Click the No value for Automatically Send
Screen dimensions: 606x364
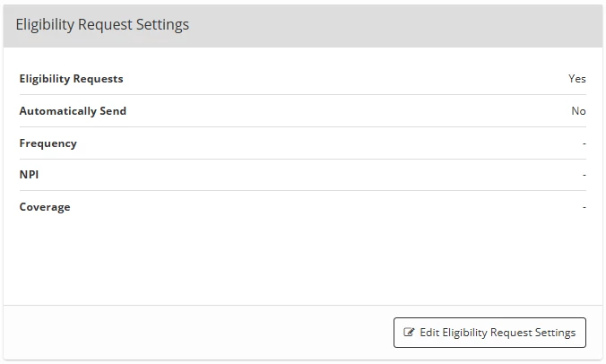point(578,111)
